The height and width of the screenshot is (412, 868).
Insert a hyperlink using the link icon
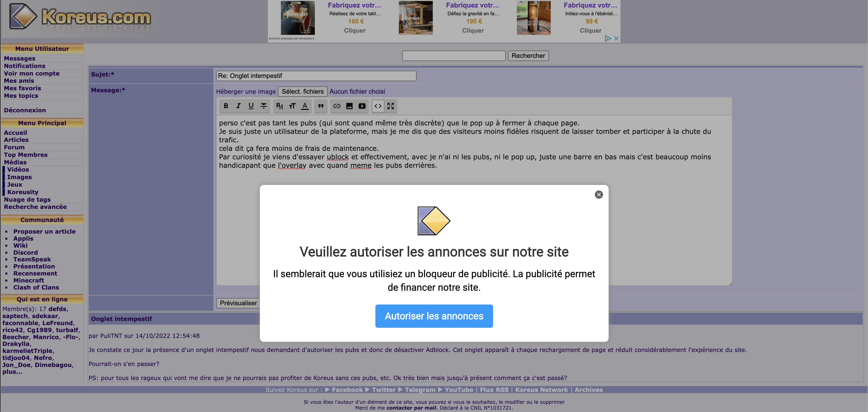click(337, 106)
